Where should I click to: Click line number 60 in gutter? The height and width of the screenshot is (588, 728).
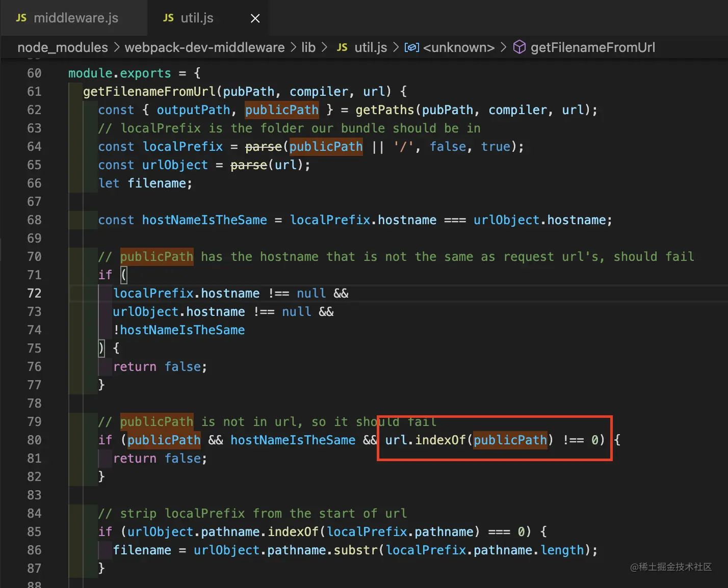point(34,73)
